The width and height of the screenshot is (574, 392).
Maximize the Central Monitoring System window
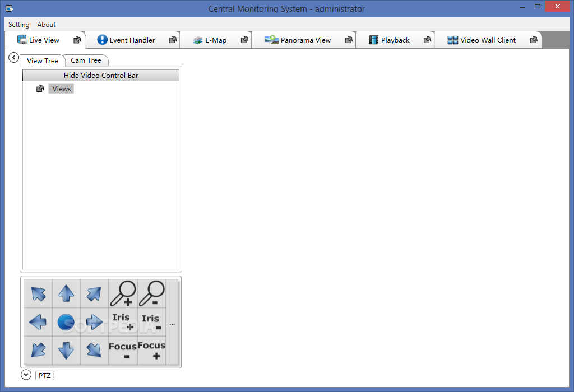(x=538, y=7)
